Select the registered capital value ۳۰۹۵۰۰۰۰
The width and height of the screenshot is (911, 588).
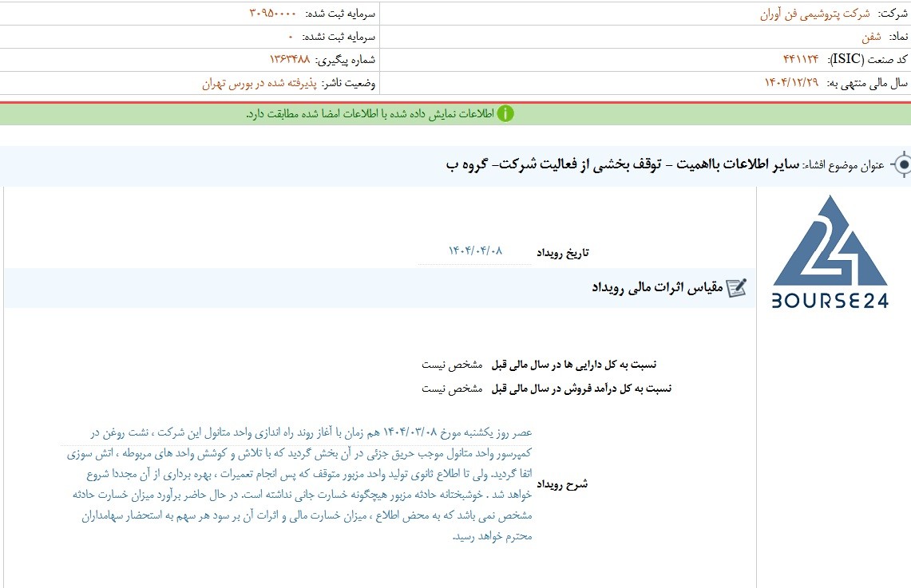[x=272, y=13]
